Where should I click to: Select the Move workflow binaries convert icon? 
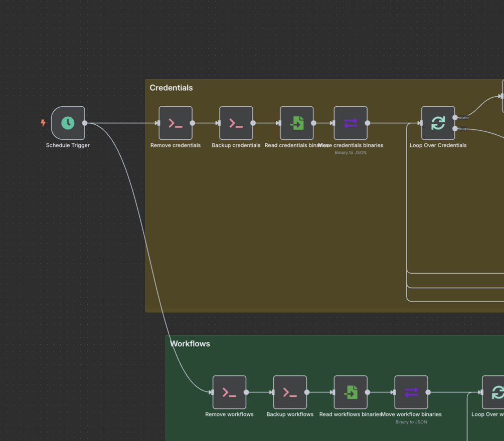411,392
